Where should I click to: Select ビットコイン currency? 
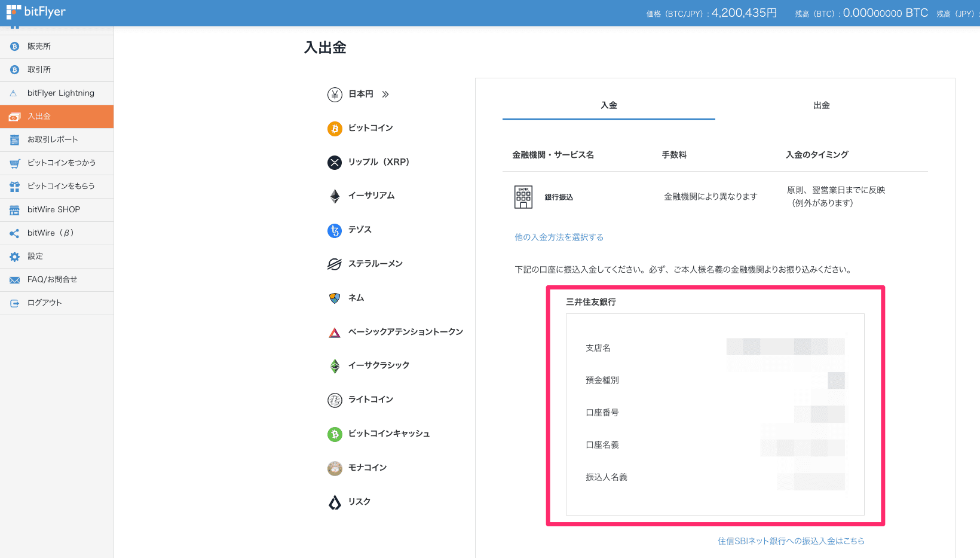370,128
